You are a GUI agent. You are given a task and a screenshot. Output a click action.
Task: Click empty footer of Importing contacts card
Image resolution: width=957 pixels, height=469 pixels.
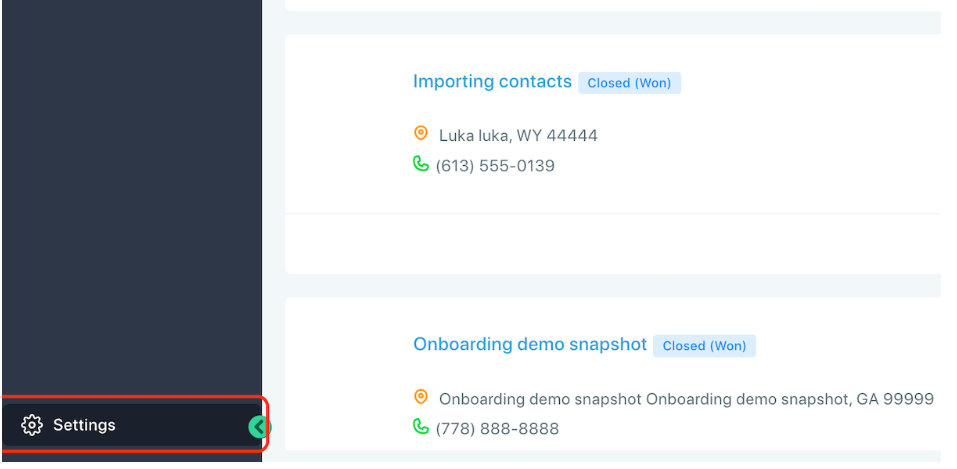tap(613, 244)
